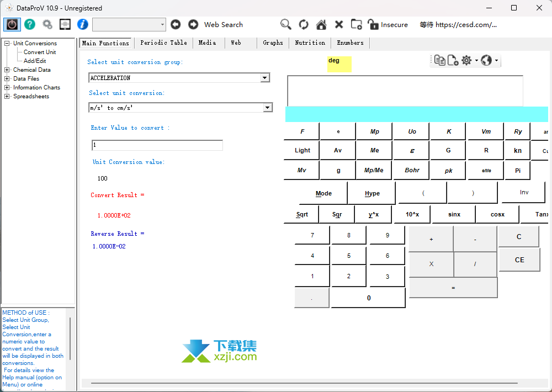The height and width of the screenshot is (392, 552).
Task: Click the Hype calculator button
Action: 372,193
